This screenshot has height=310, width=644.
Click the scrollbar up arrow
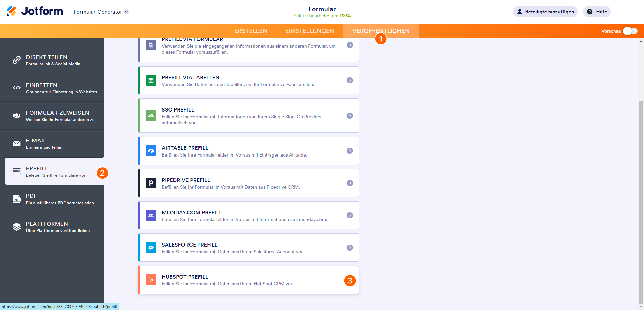[641, 41]
